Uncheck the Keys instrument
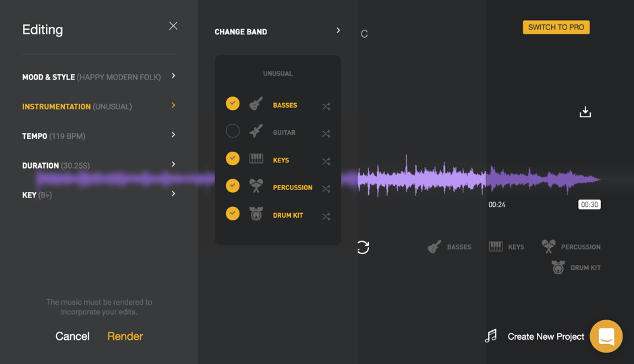 click(233, 158)
